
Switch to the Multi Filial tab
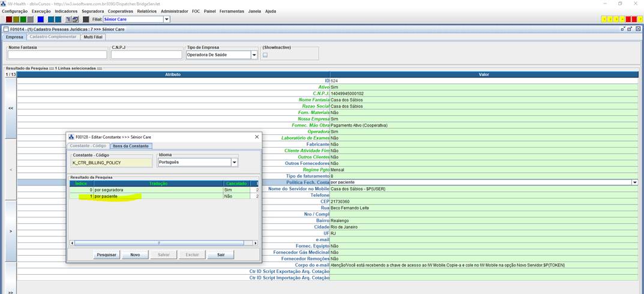94,37
